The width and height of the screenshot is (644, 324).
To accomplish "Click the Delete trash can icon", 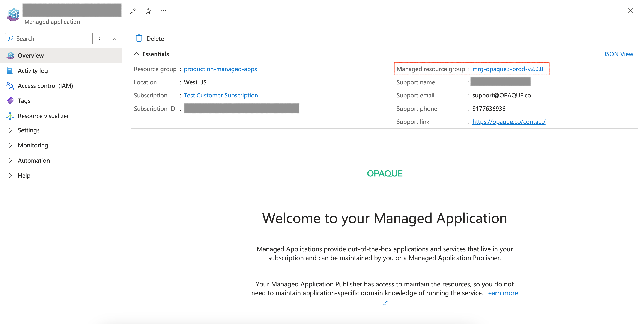I will click(139, 39).
